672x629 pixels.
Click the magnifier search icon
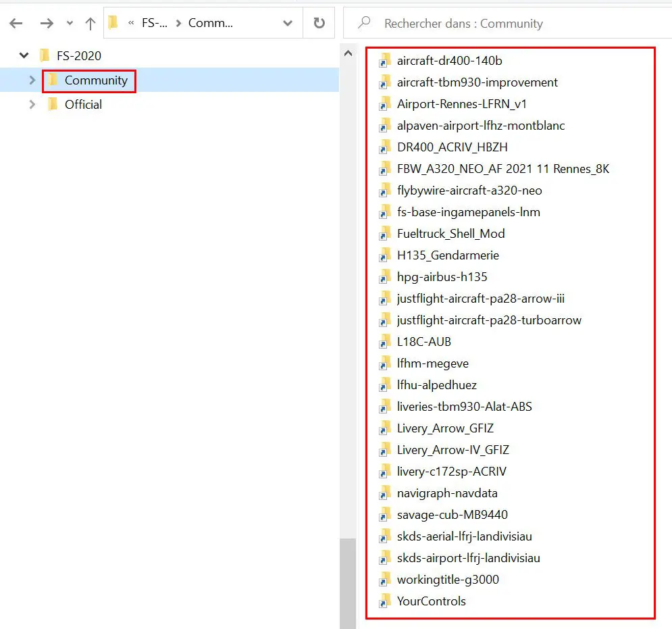tap(364, 23)
